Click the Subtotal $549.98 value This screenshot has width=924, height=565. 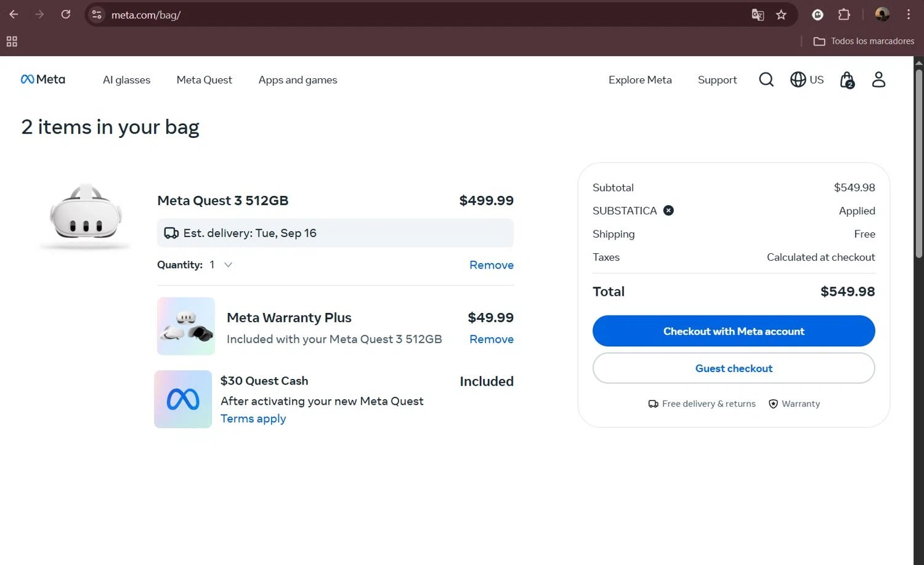854,188
